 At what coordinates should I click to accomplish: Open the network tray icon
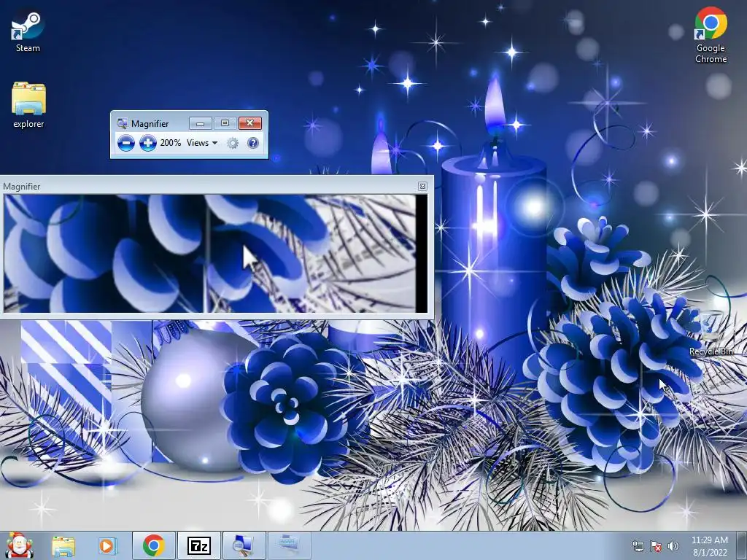point(638,546)
